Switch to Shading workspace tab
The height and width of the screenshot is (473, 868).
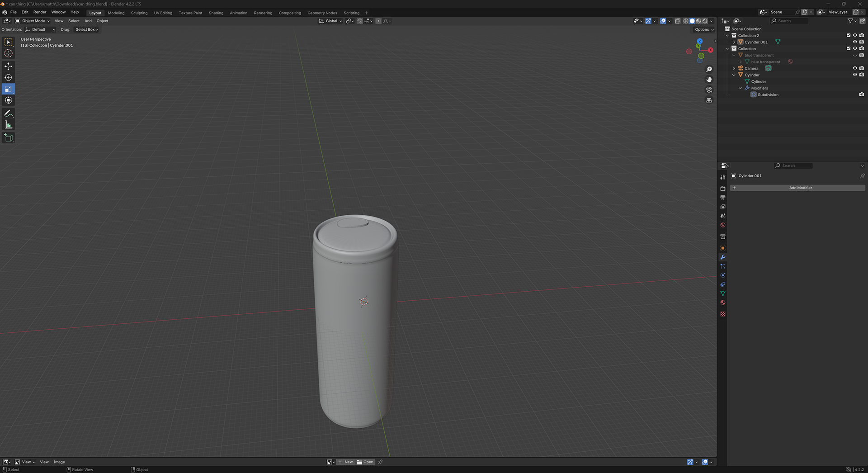[x=216, y=13]
